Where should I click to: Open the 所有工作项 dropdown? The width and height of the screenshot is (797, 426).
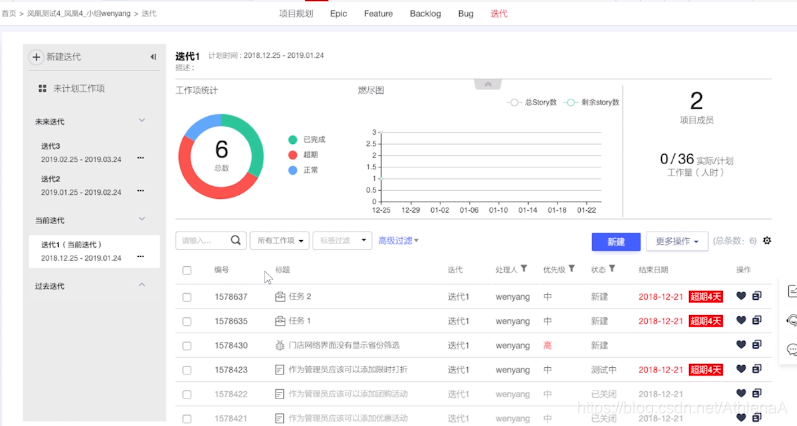click(x=280, y=240)
